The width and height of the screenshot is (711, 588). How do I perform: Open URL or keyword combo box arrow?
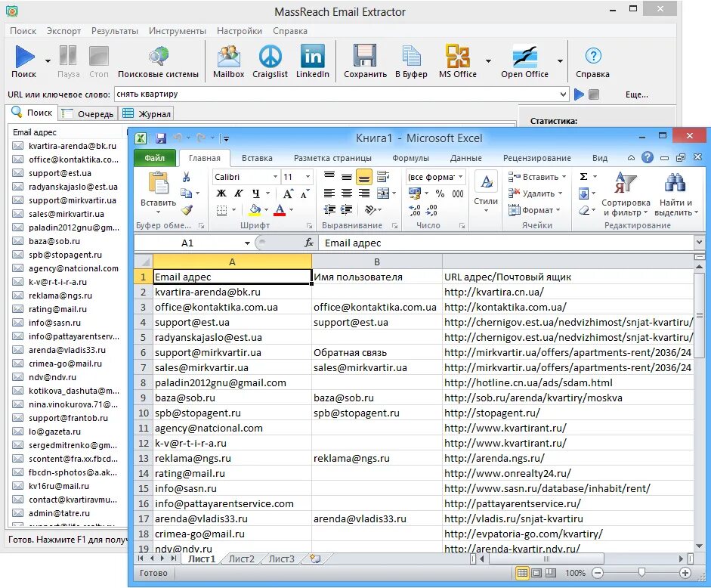coord(563,94)
